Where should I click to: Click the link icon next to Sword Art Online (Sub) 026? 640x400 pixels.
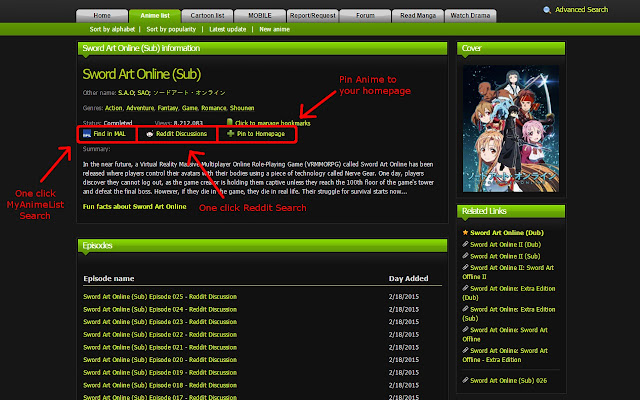[465, 380]
